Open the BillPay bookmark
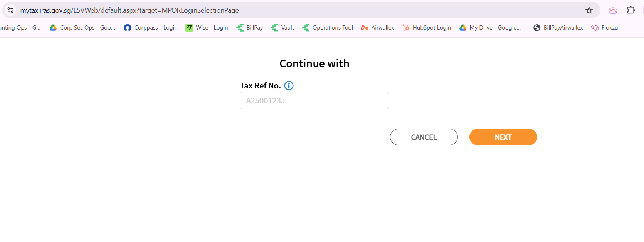Viewport: 644px width, 242px height. click(249, 28)
